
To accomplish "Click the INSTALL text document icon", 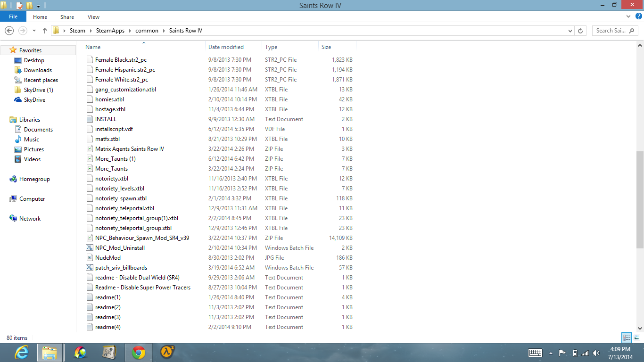I will point(90,119).
